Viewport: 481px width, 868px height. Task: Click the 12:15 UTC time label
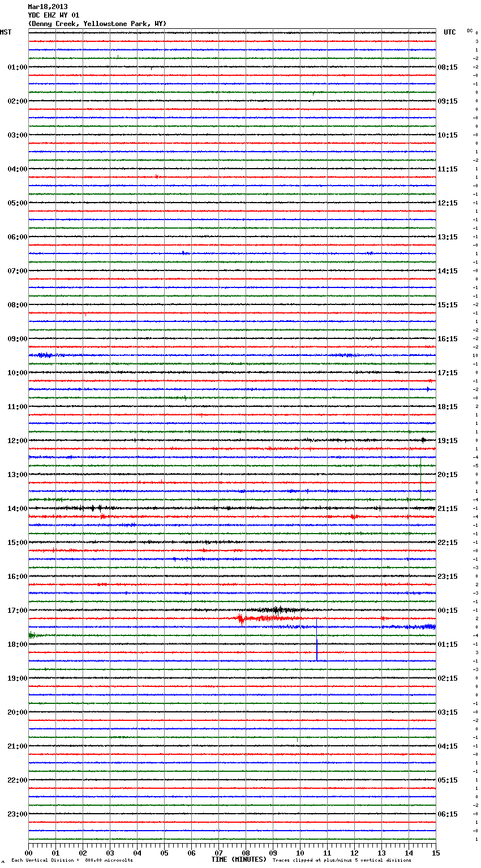coord(448,203)
